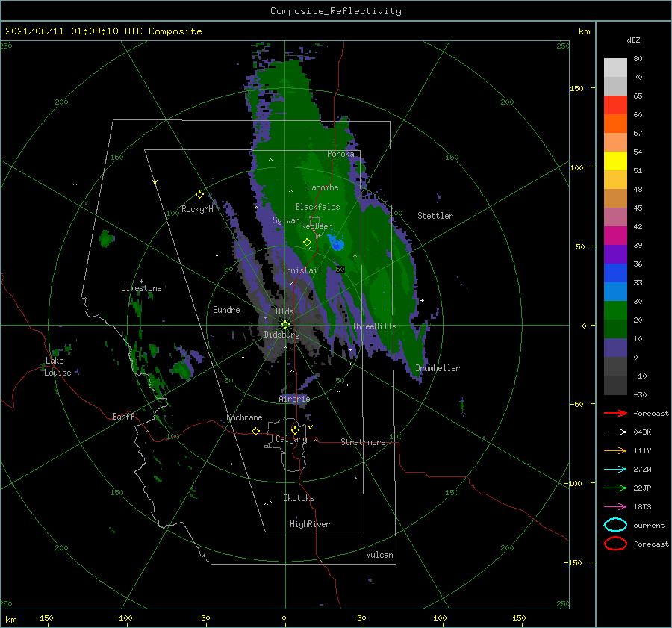The width and height of the screenshot is (672, 628).
Task: Click the Innisfail city label
Action: 302,270
